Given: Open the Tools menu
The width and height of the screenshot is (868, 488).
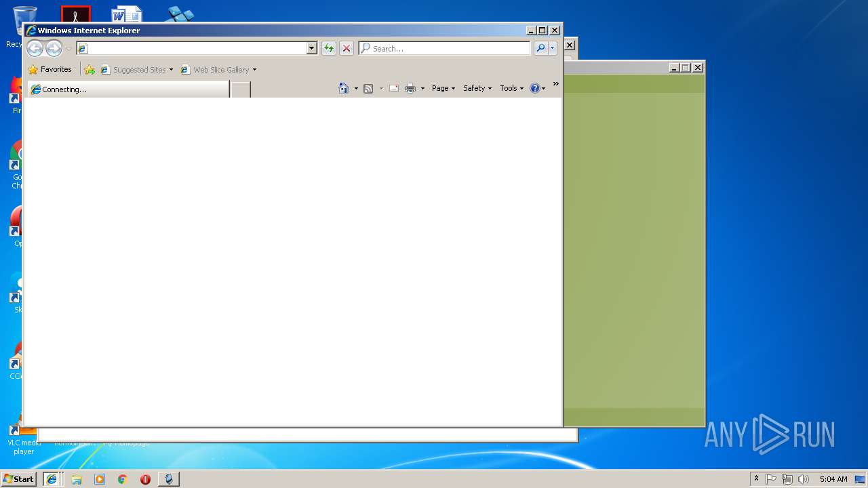Looking at the screenshot, I should tap(511, 88).
